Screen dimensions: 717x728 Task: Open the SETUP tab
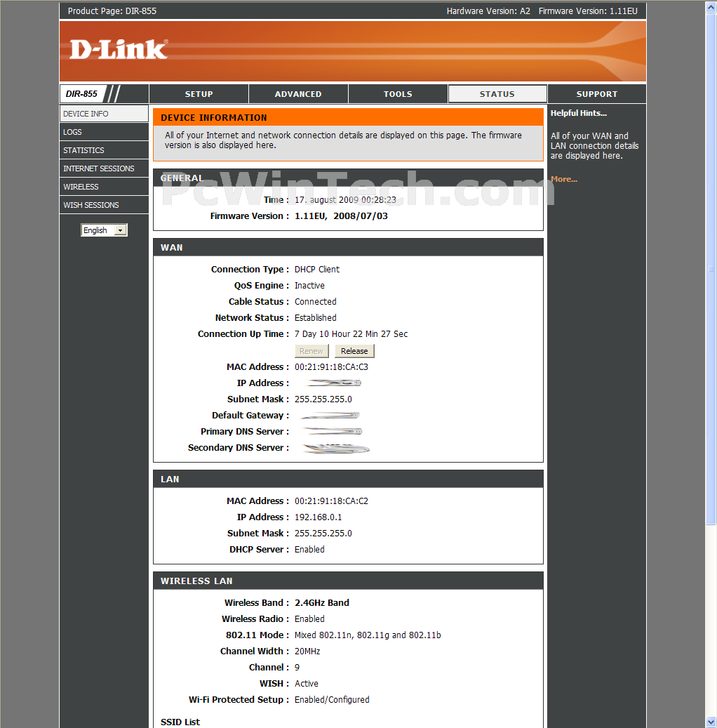[x=199, y=94]
